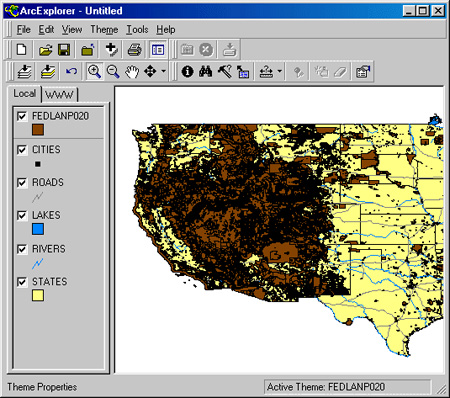Click the grayed-out Add Web Site icon
450x398 pixels.
point(187,50)
